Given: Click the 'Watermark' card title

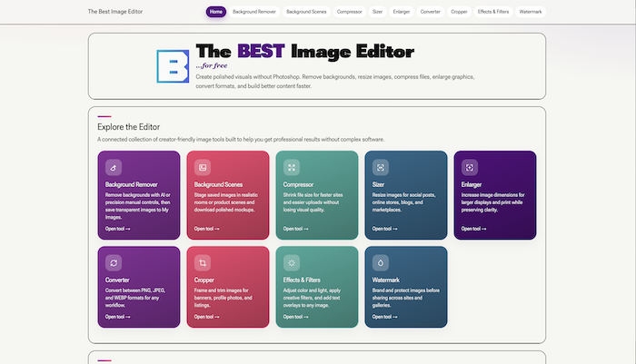Looking at the screenshot, I should (386, 280).
